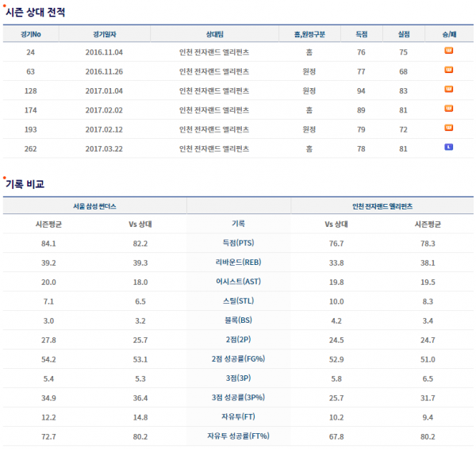Select the date 2017.03.22
This screenshot has width=476, height=449.
point(104,149)
